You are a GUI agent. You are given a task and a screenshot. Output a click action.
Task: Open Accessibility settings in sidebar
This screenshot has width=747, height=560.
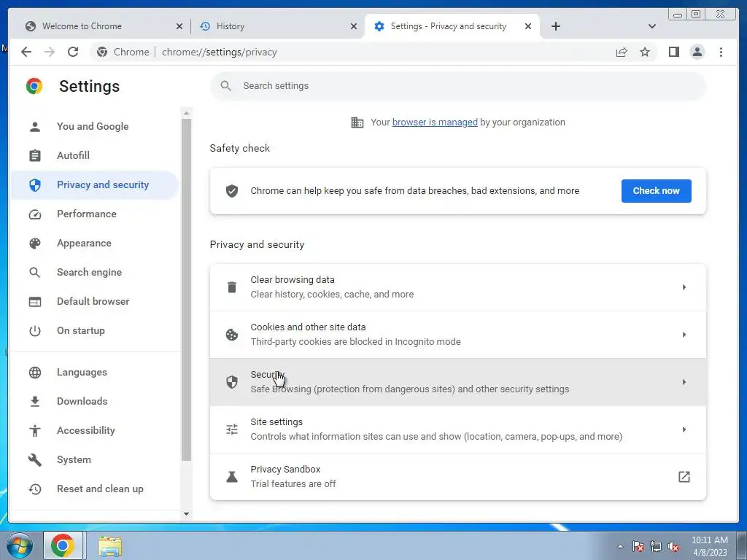coord(94,430)
